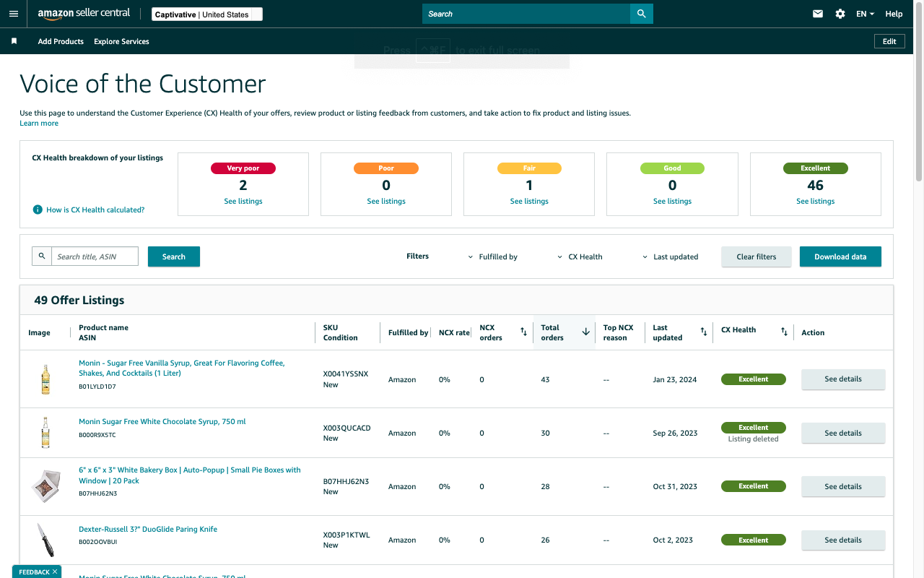924x578 pixels.
Task: Open the Help menu
Action: pos(894,14)
